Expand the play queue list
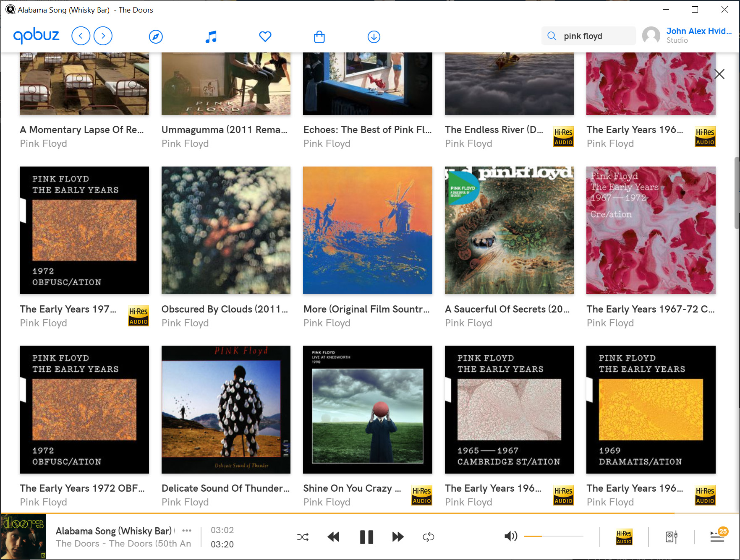Screen dimensions: 740x560 click(717, 537)
